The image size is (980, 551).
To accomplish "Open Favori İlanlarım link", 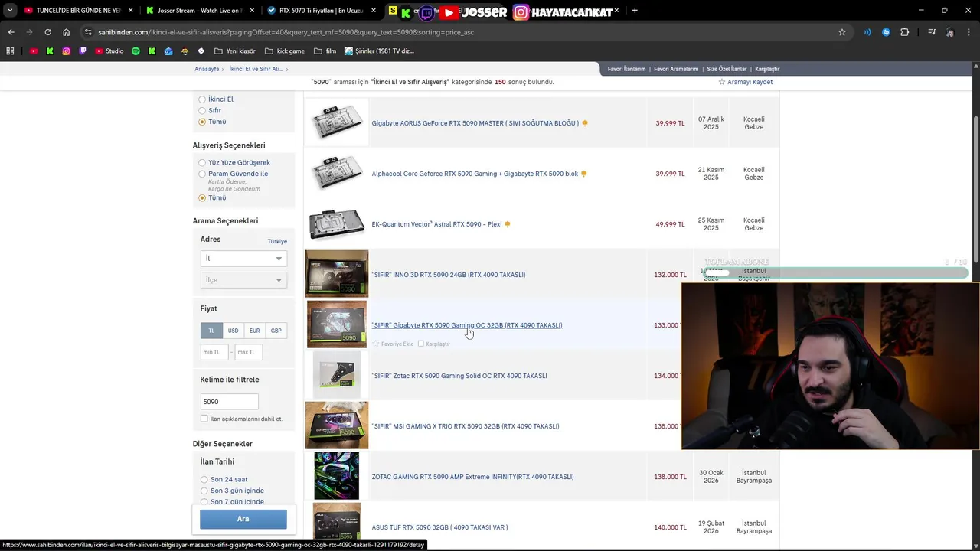I will pyautogui.click(x=627, y=69).
